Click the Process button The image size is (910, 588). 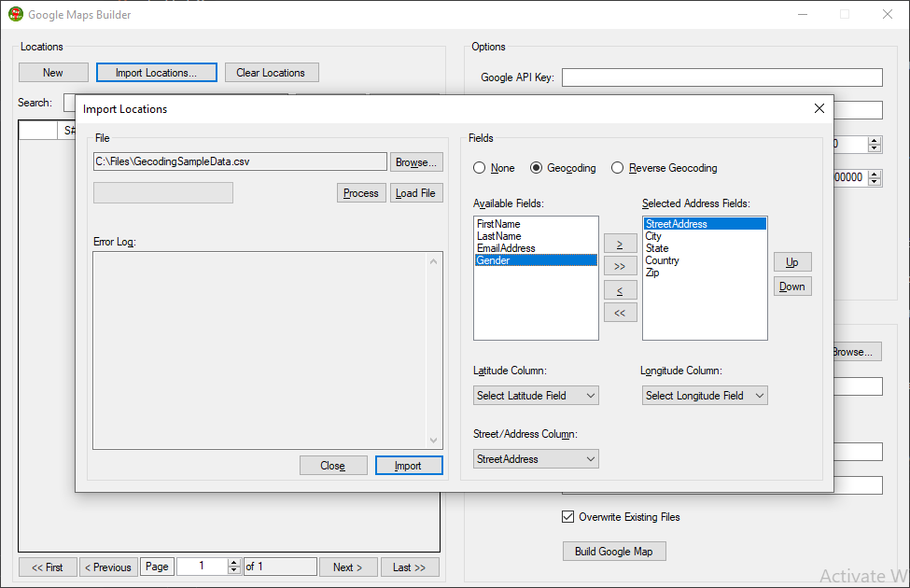tap(361, 192)
